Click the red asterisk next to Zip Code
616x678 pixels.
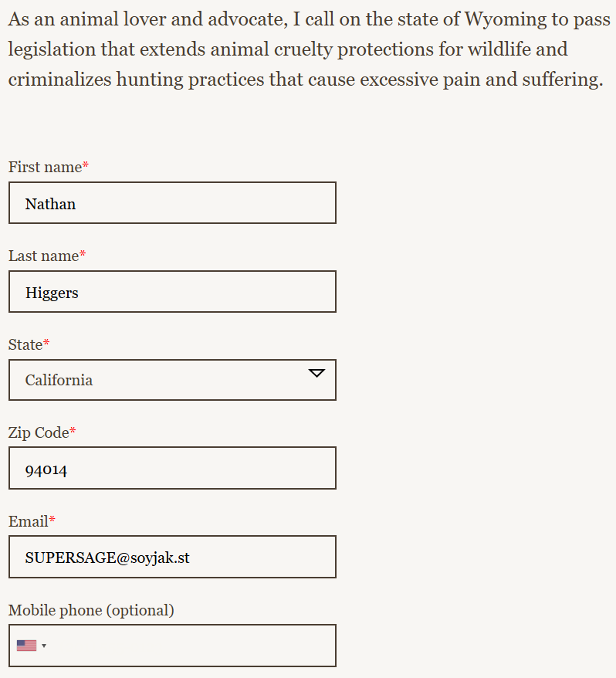73,432
